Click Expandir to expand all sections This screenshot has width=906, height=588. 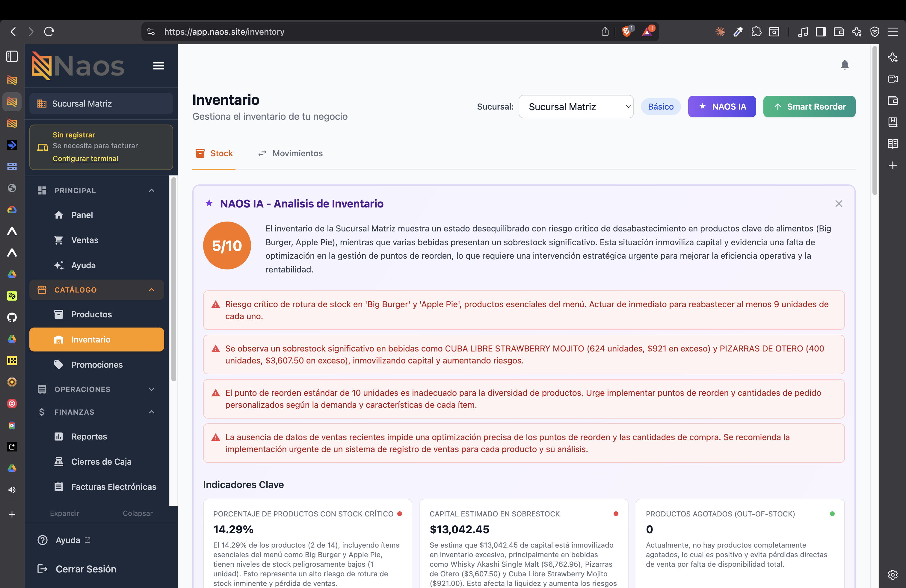click(x=65, y=513)
